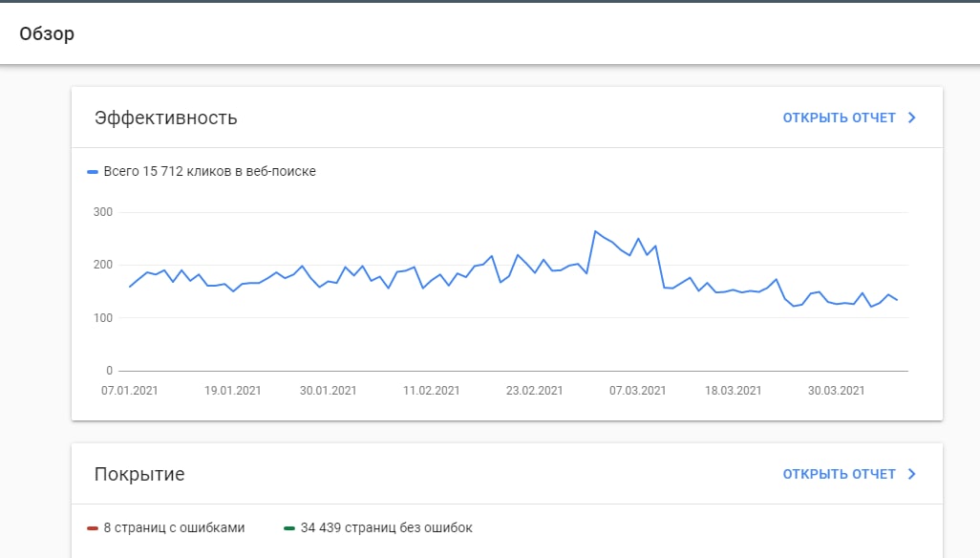Click chevron arrow next to Эффективность ОТКРЫТЬ ОТЧЕТ

912,118
